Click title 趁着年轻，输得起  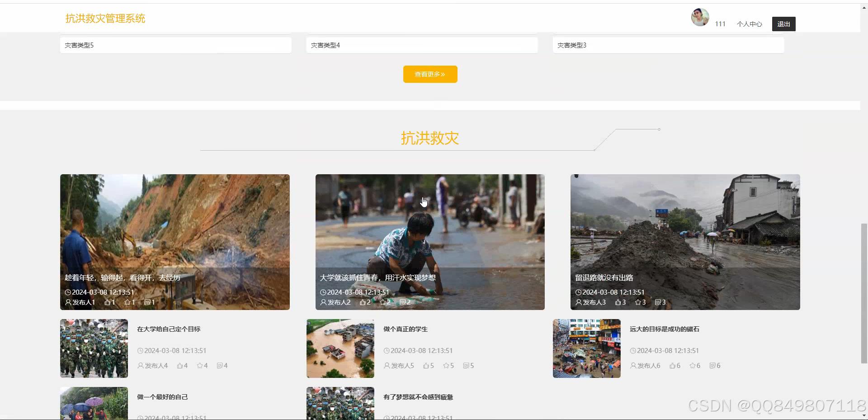pos(123,277)
